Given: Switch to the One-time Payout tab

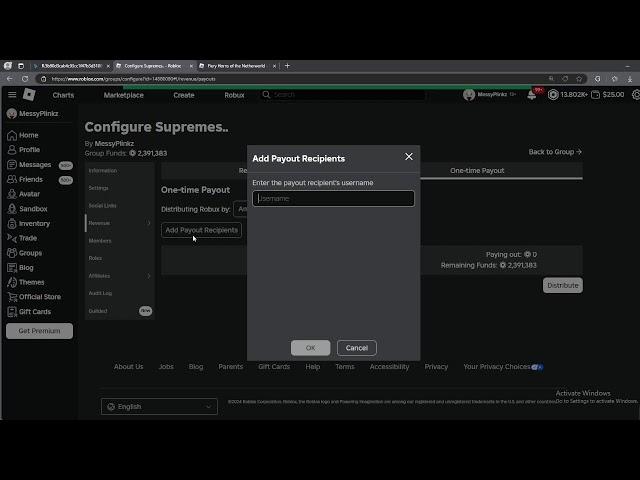Looking at the screenshot, I should [477, 171].
